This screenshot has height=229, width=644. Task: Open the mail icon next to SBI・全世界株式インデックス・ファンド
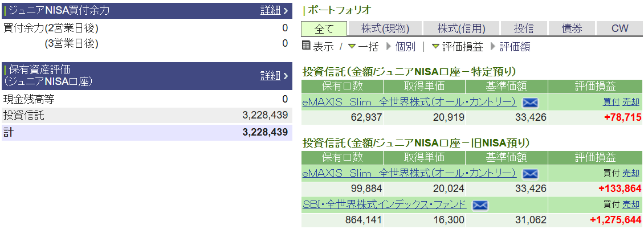coord(480,205)
